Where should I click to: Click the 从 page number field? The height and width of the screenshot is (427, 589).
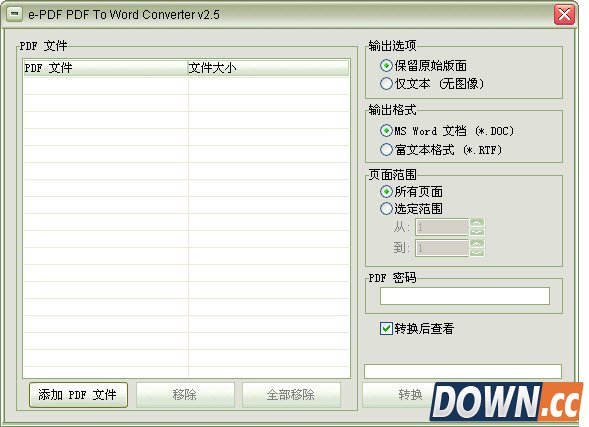(442, 227)
